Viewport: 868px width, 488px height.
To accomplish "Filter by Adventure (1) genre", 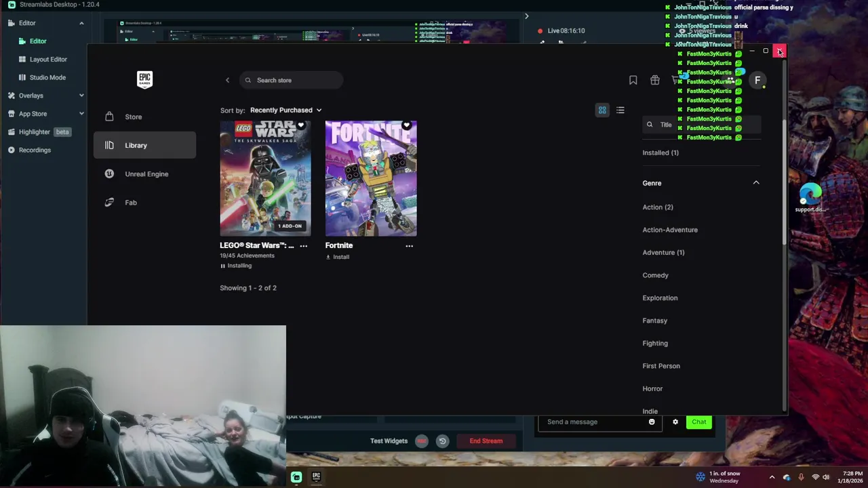I will point(663,253).
